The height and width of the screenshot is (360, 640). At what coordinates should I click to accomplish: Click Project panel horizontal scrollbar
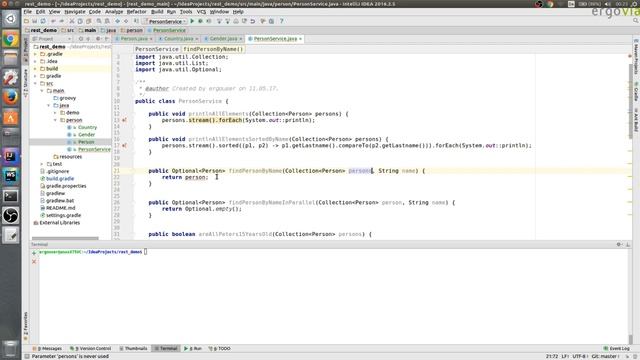click(x=65, y=238)
